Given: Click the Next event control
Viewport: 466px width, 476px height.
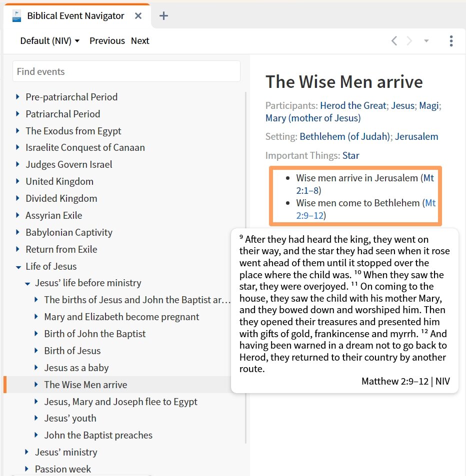Looking at the screenshot, I should (139, 40).
